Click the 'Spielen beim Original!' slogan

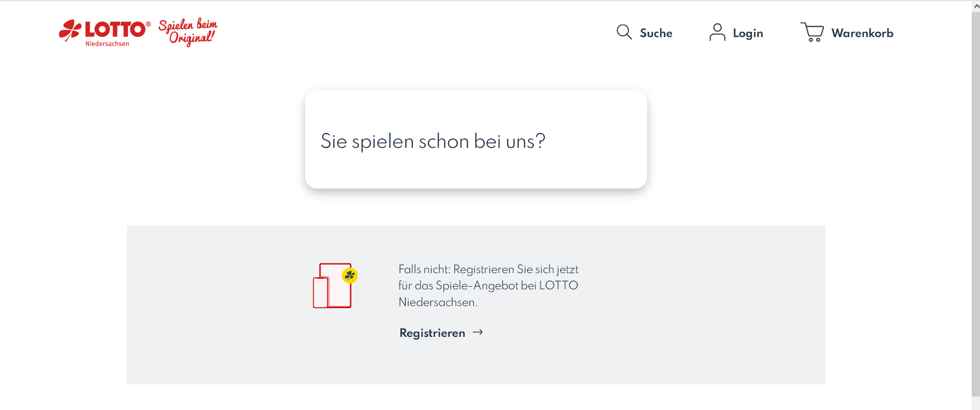tap(188, 32)
